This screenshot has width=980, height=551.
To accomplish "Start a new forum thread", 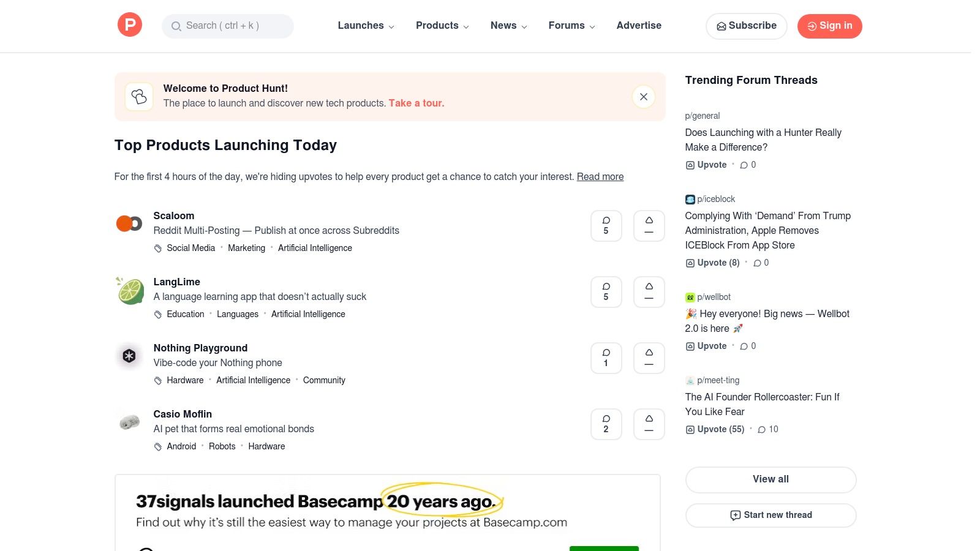I will click(771, 515).
